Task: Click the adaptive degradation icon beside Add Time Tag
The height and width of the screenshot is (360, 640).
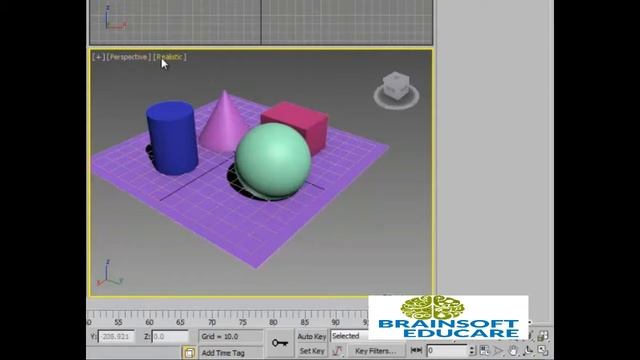Action: (x=189, y=352)
